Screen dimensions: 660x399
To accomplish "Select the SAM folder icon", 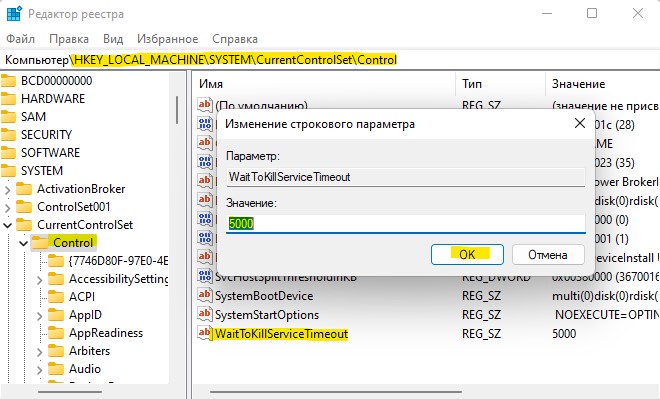I will click(8, 117).
